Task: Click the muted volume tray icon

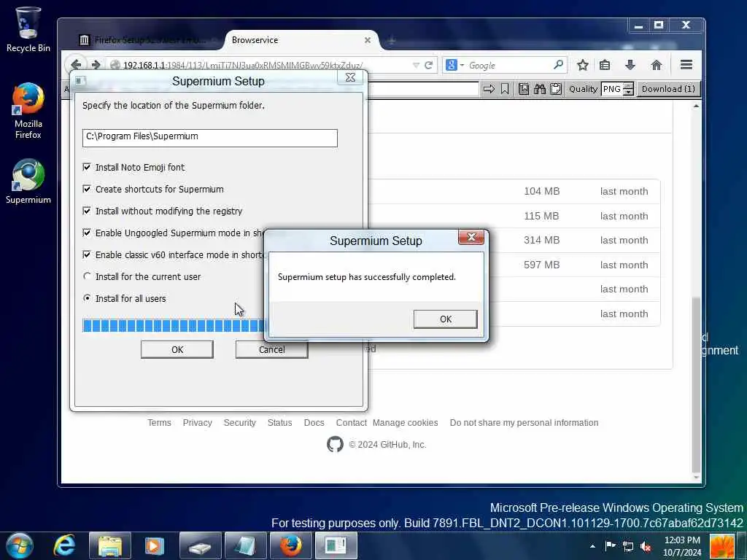Action: coord(646,546)
